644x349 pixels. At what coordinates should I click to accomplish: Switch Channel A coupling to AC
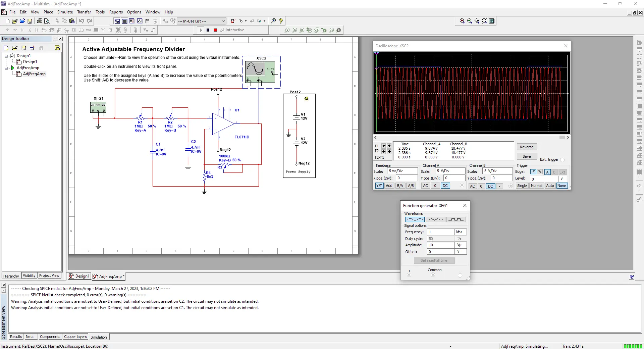[x=425, y=186]
